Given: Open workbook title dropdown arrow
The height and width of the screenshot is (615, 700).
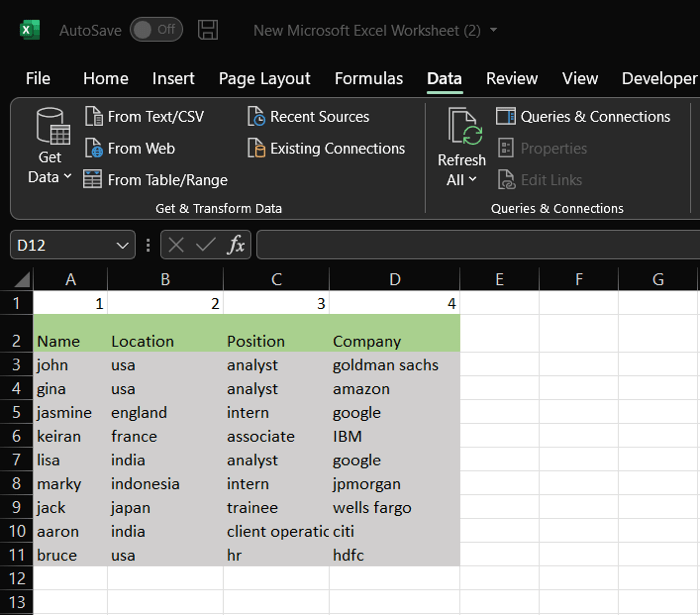Looking at the screenshot, I should (x=493, y=30).
